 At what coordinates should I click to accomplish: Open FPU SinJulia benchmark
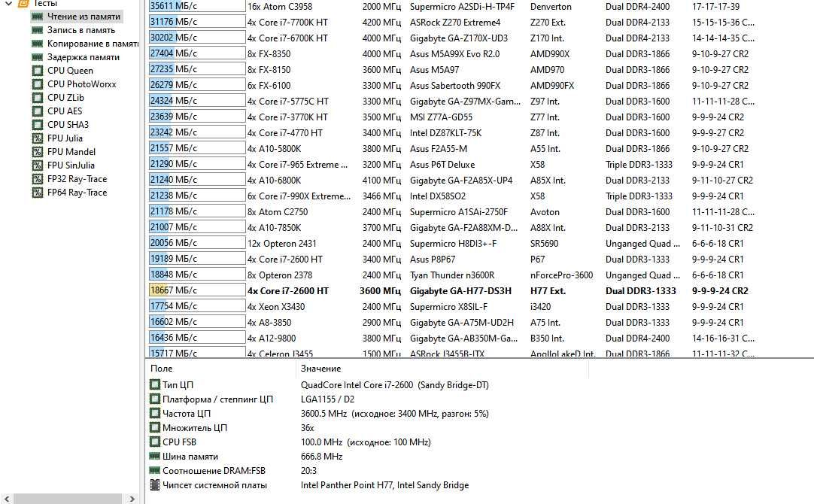point(71,165)
